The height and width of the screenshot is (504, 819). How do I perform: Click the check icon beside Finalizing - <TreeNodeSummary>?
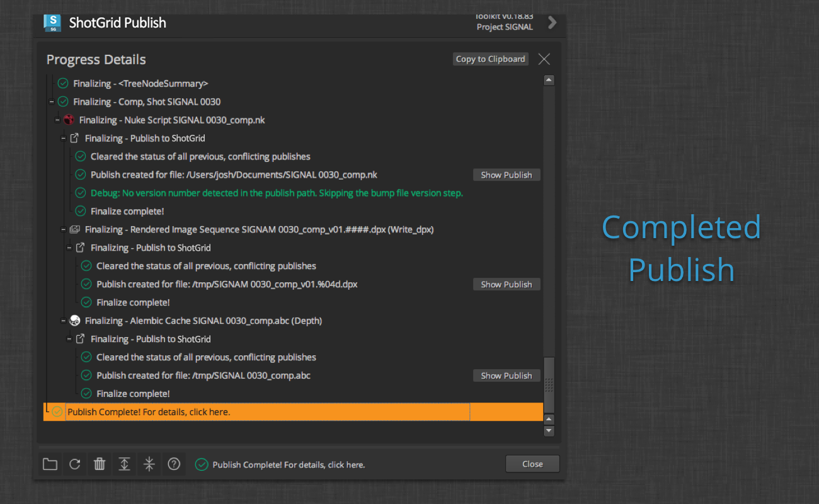[63, 83]
